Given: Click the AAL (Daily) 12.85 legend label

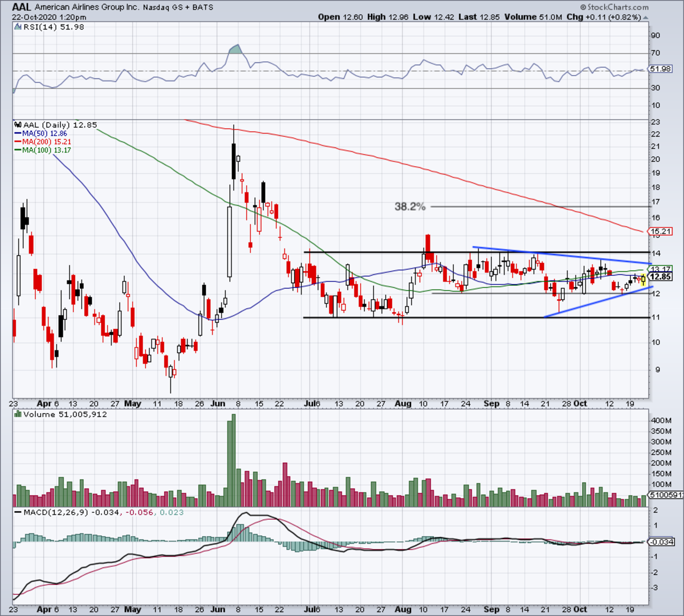Looking at the screenshot, I should [x=60, y=125].
